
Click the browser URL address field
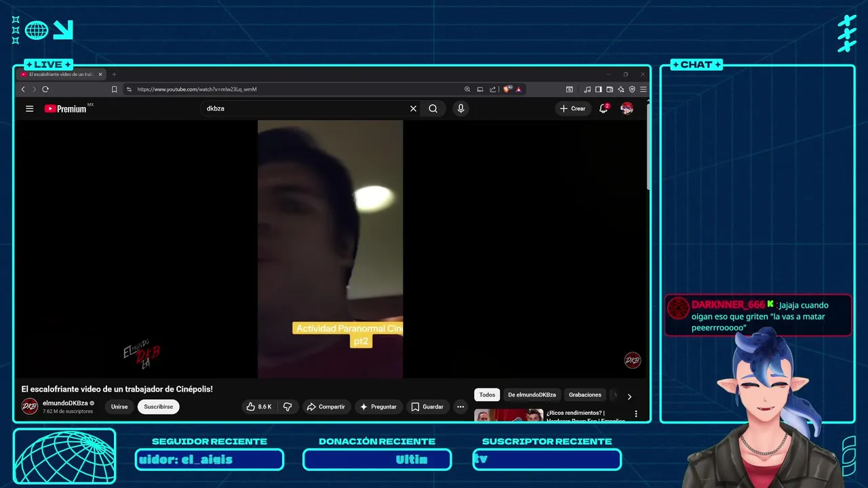coord(297,89)
